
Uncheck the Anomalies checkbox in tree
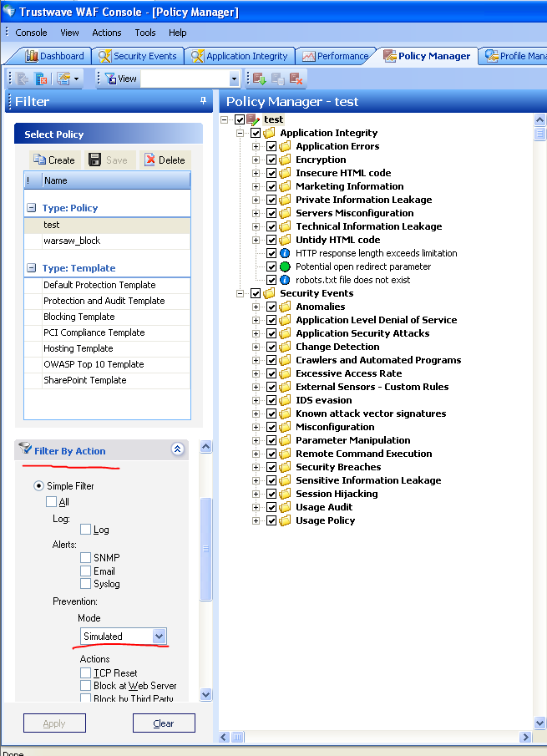pyautogui.click(x=271, y=307)
